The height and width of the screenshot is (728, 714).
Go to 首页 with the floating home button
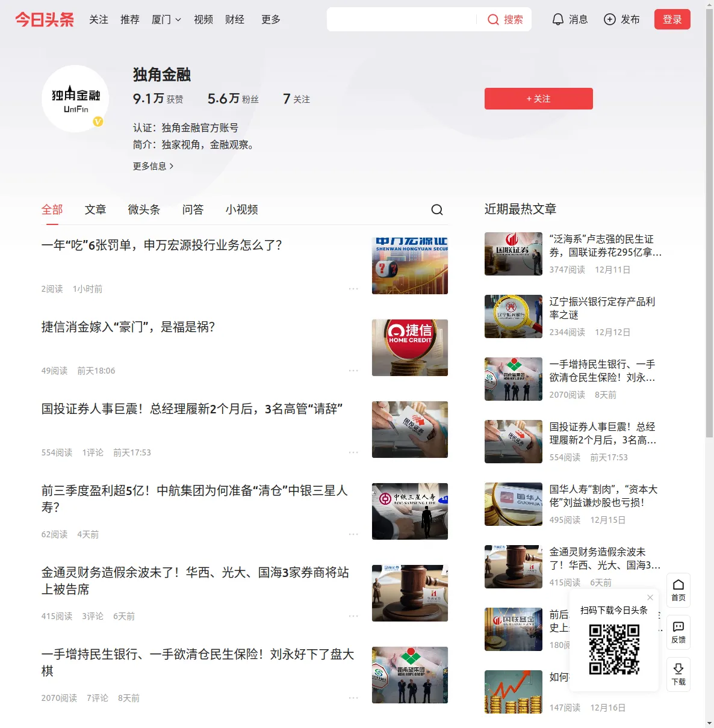pos(678,590)
